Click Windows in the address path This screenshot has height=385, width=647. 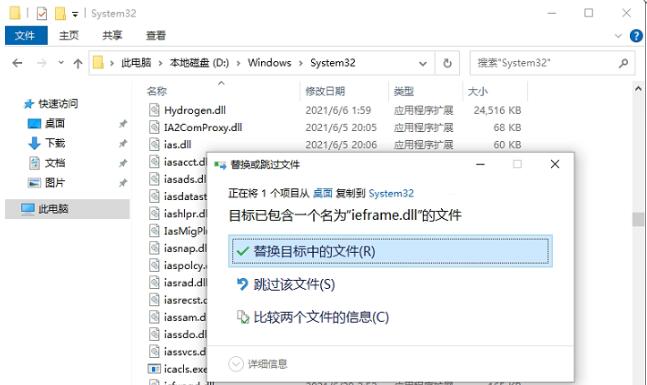click(269, 63)
